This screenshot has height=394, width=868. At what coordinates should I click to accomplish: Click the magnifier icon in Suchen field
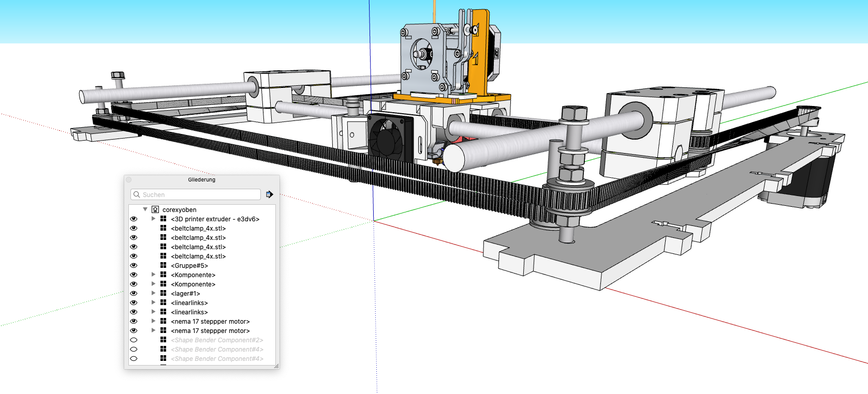[137, 194]
